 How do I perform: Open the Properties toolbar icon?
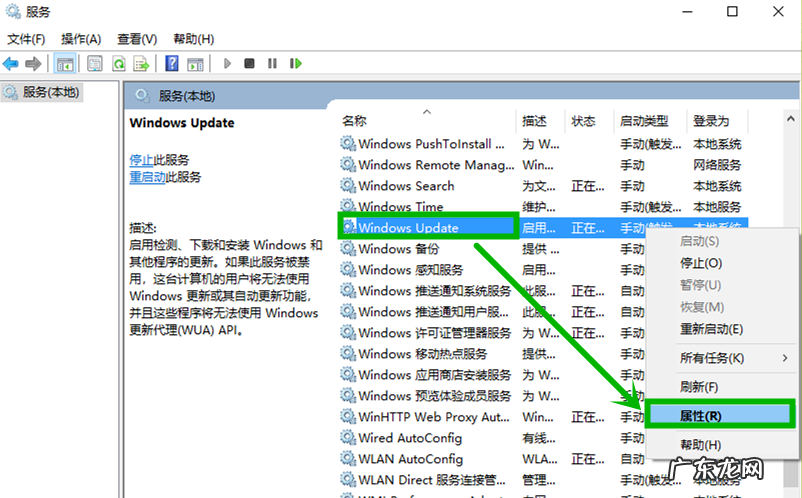(x=95, y=64)
